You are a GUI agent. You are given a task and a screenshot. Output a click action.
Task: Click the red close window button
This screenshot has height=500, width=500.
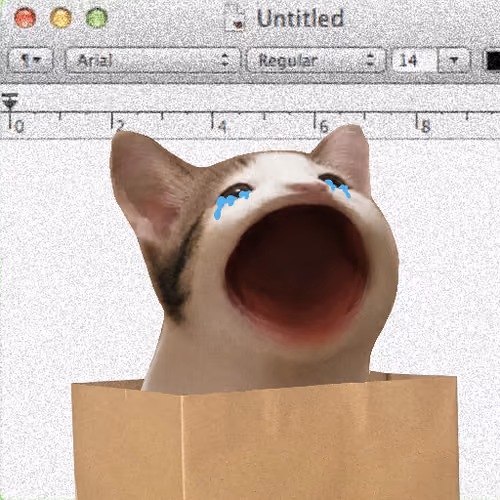(x=25, y=17)
